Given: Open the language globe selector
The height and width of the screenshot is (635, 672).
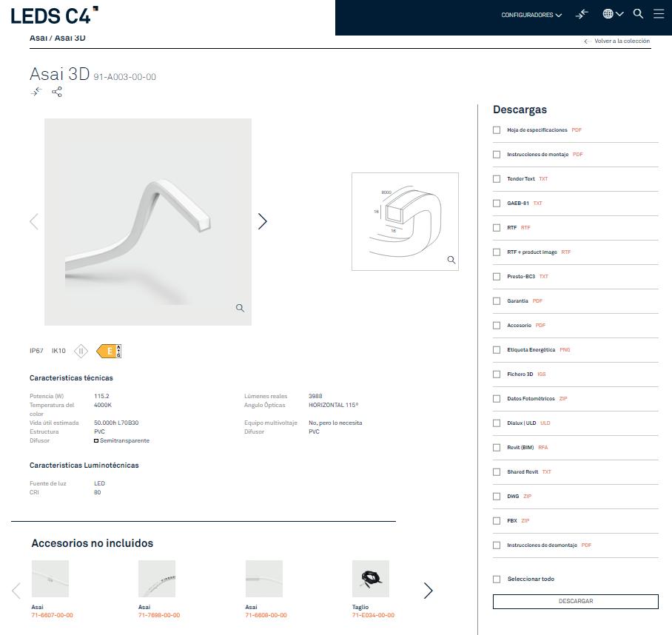Looking at the screenshot, I should point(613,14).
